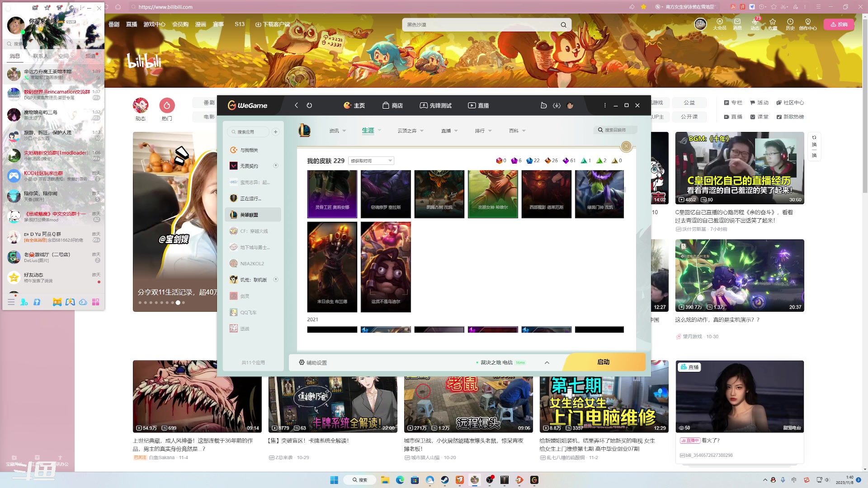The image size is (868, 488).
Task: Select QQ飞车 in WeGame sidebar
Action: point(253,312)
